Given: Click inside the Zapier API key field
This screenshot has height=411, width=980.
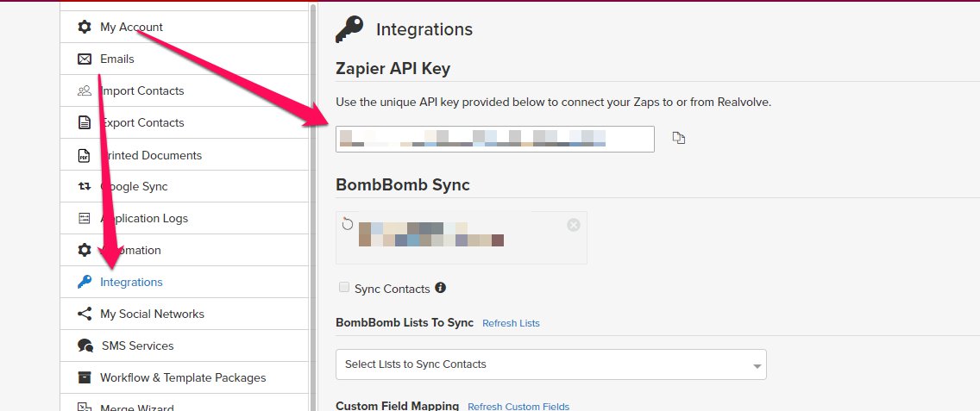Looking at the screenshot, I should (494, 139).
